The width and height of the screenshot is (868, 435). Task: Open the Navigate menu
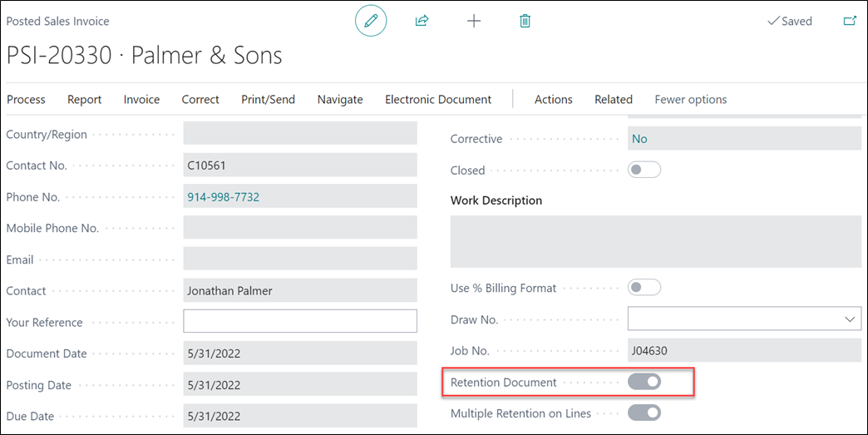click(340, 99)
